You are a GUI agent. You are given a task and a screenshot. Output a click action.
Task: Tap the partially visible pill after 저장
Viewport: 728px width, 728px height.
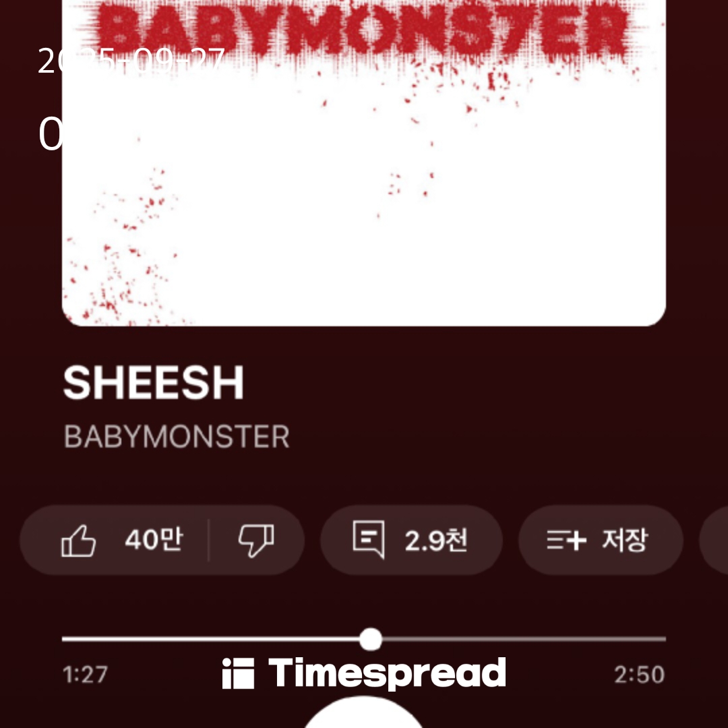pyautogui.click(x=714, y=540)
